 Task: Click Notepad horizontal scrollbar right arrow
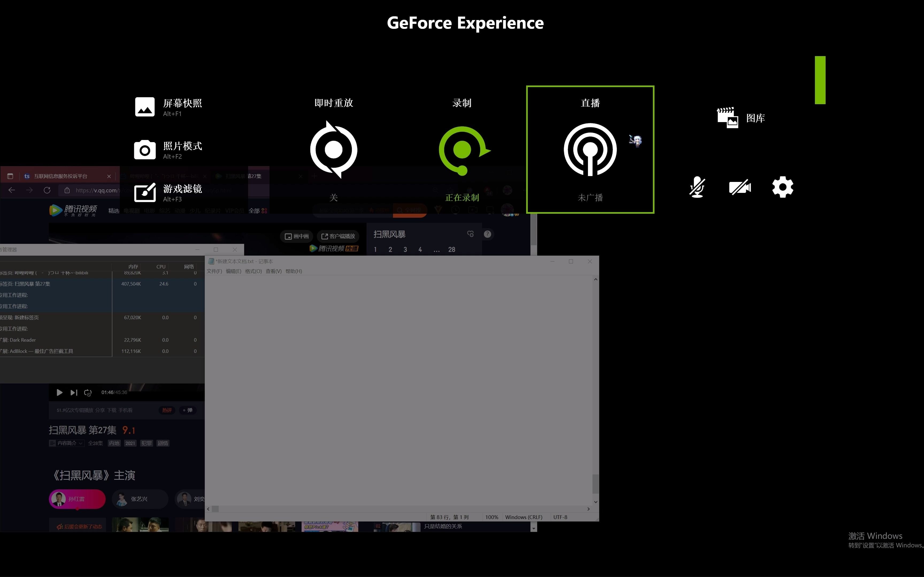(588, 509)
